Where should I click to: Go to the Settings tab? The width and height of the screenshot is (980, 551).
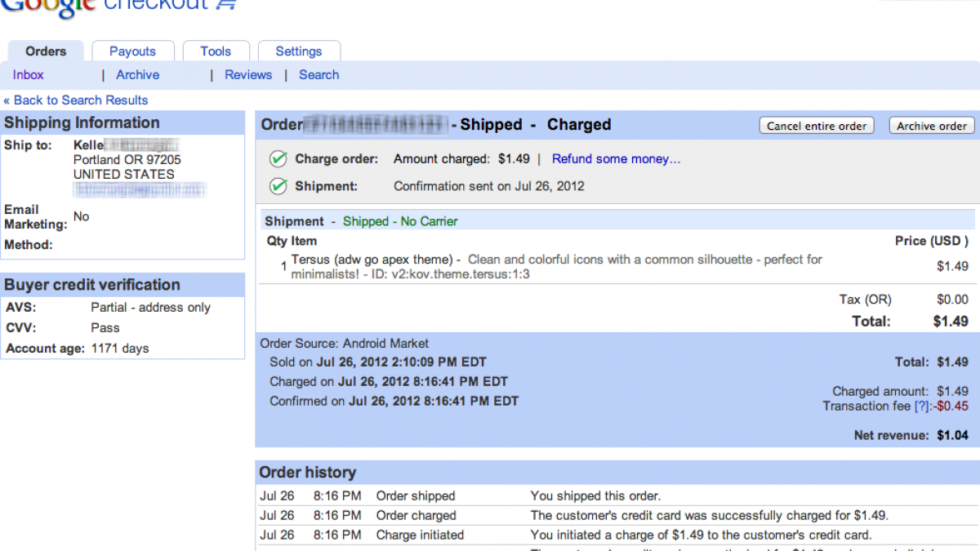coord(299,51)
